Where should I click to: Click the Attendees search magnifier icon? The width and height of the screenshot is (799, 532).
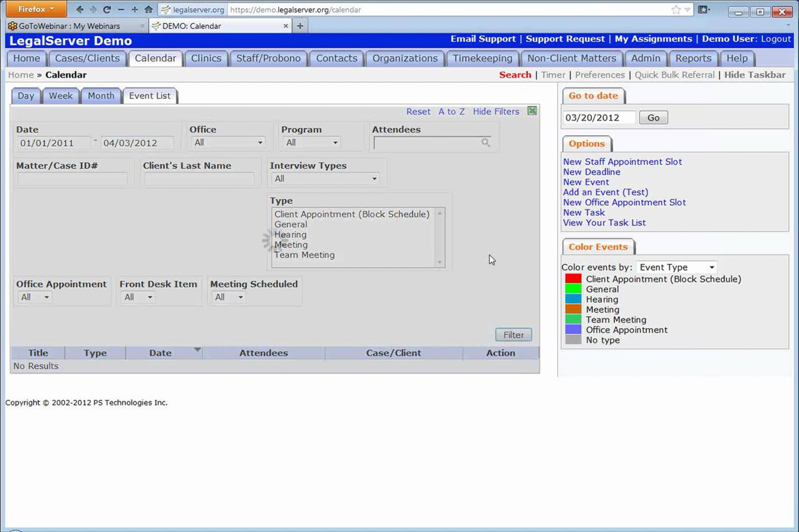[x=485, y=142]
